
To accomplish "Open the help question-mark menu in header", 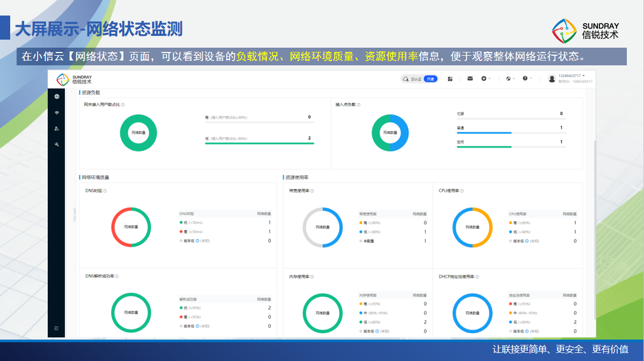I will click(x=527, y=79).
